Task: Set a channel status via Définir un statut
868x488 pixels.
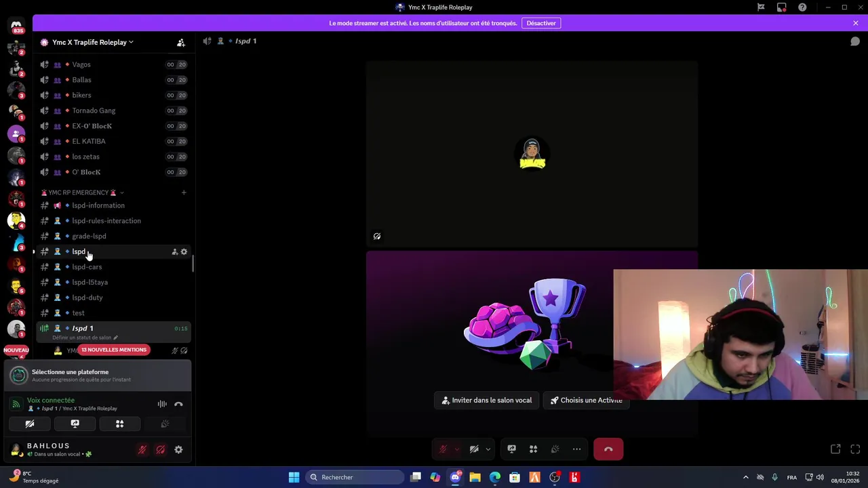Action: (x=85, y=338)
